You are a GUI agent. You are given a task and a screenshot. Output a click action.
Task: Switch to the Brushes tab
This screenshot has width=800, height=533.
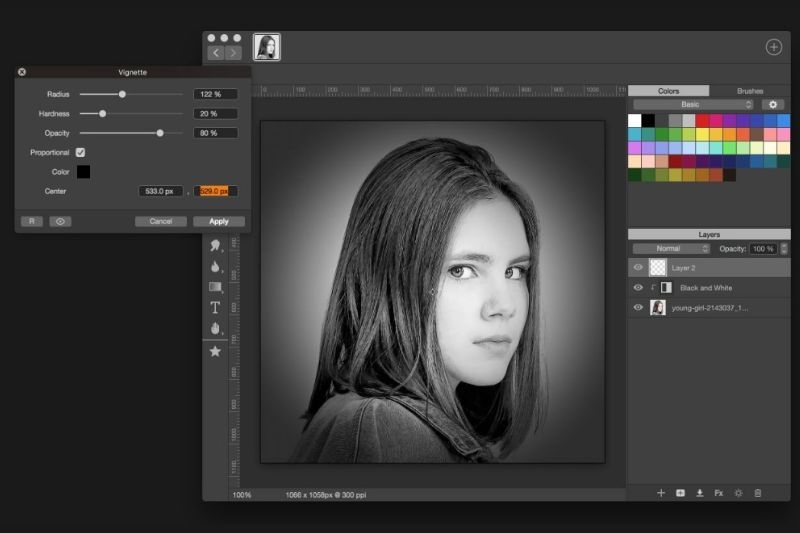(750, 91)
